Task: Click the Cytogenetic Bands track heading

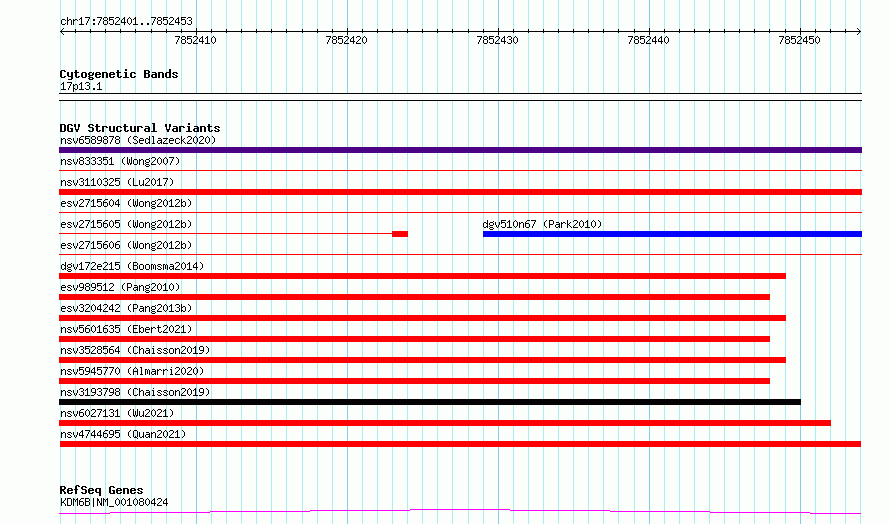Action: pos(119,74)
